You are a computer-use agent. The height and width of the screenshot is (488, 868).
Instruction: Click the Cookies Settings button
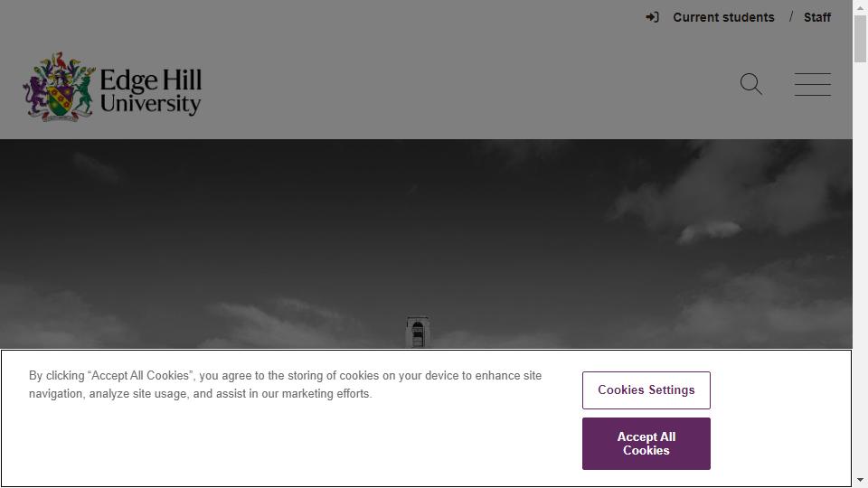(646, 390)
